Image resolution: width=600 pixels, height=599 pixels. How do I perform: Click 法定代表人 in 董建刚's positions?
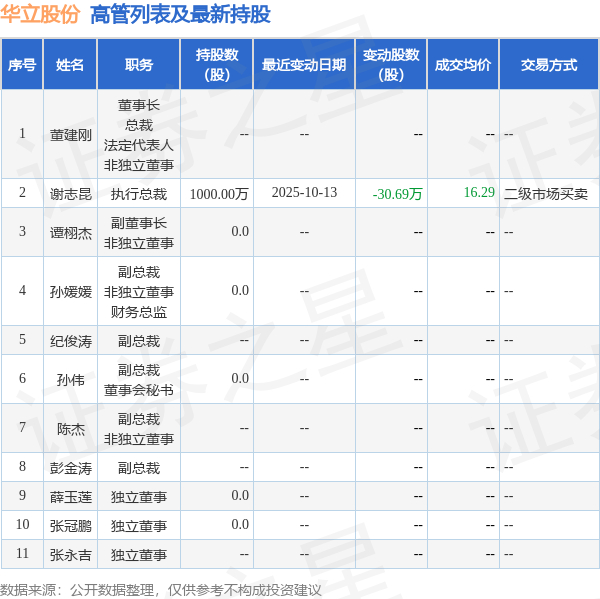139,145
